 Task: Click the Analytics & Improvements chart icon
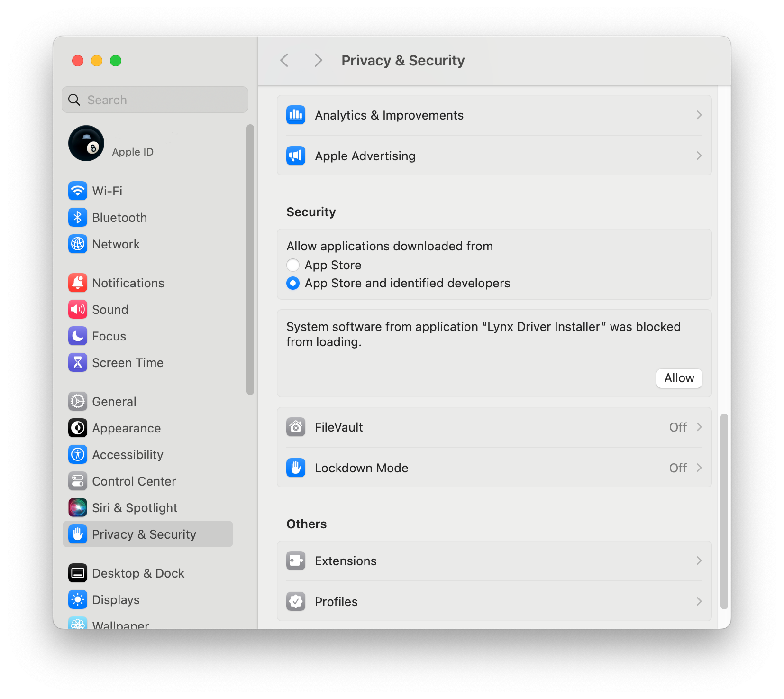point(296,115)
